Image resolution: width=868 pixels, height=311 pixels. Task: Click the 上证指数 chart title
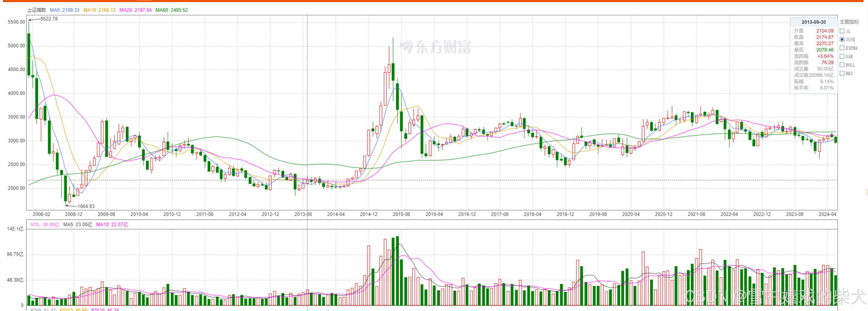36,10
